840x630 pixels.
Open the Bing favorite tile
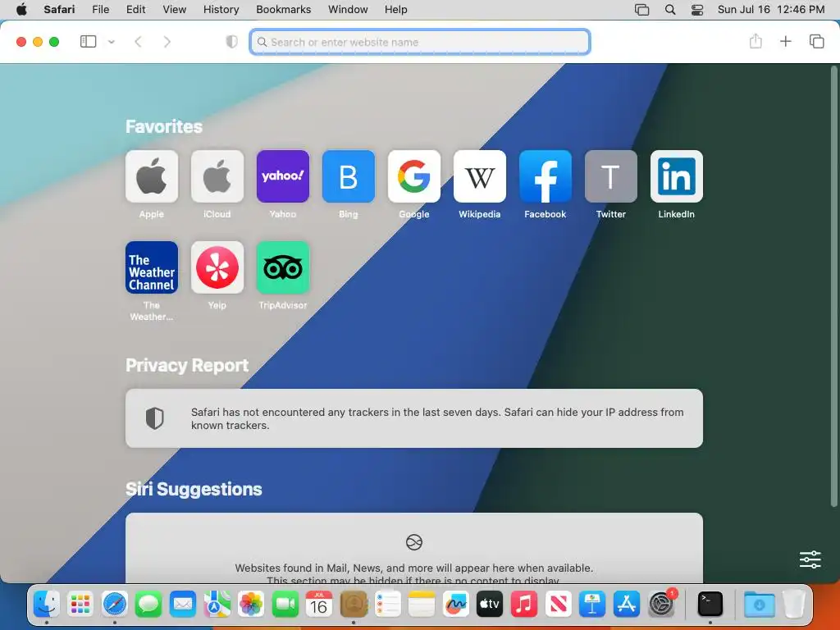click(x=348, y=176)
